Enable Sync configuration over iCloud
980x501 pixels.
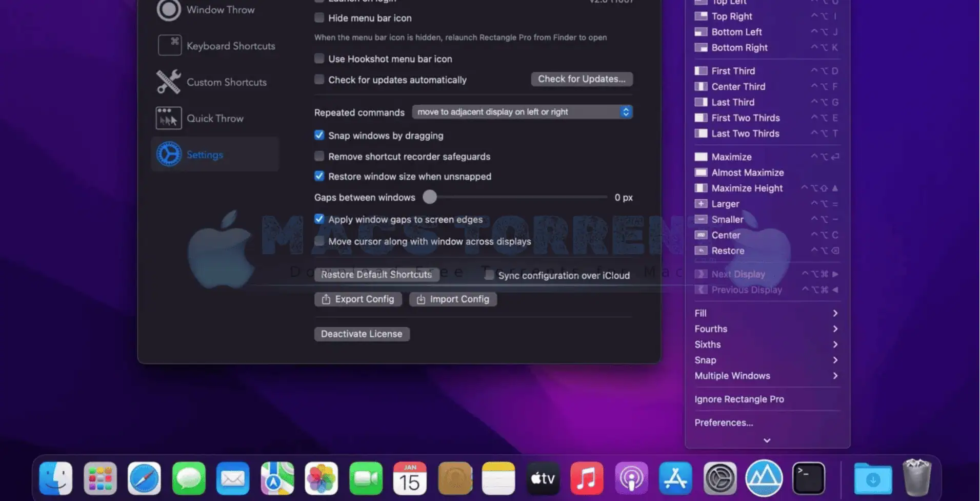[489, 275]
